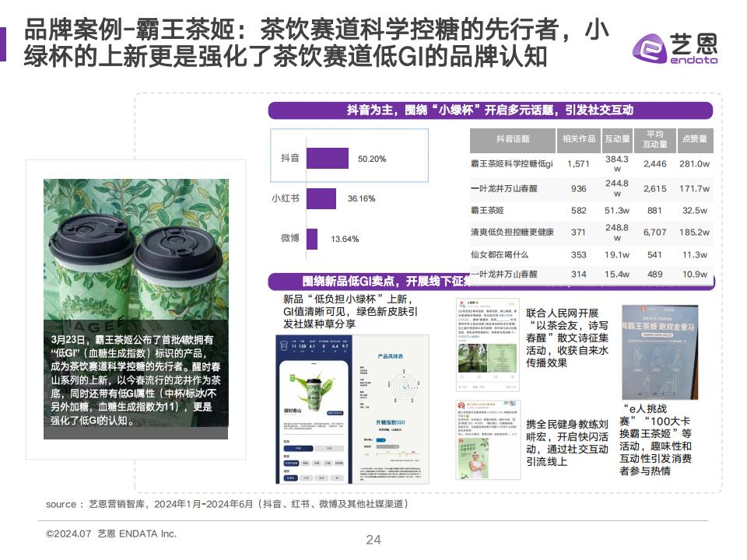This screenshot has width=747, height=560.
Task: Select the 19.1w interaction cell
Action: pyautogui.click(x=617, y=255)
